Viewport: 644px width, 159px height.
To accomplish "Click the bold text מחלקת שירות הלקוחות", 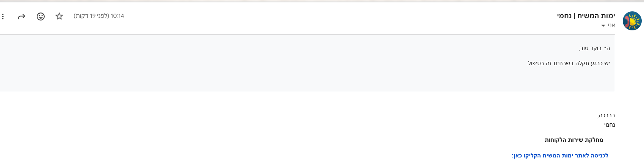I will (574, 140).
